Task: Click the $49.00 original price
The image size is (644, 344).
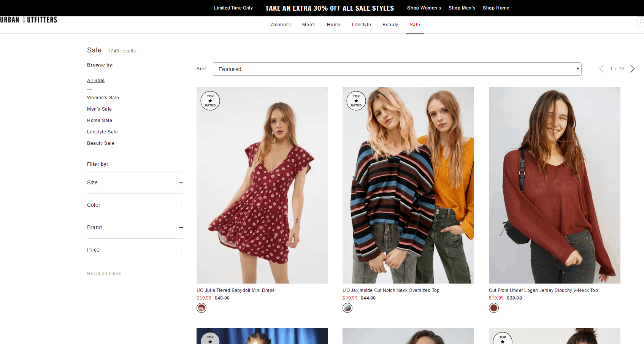Action: (x=222, y=298)
